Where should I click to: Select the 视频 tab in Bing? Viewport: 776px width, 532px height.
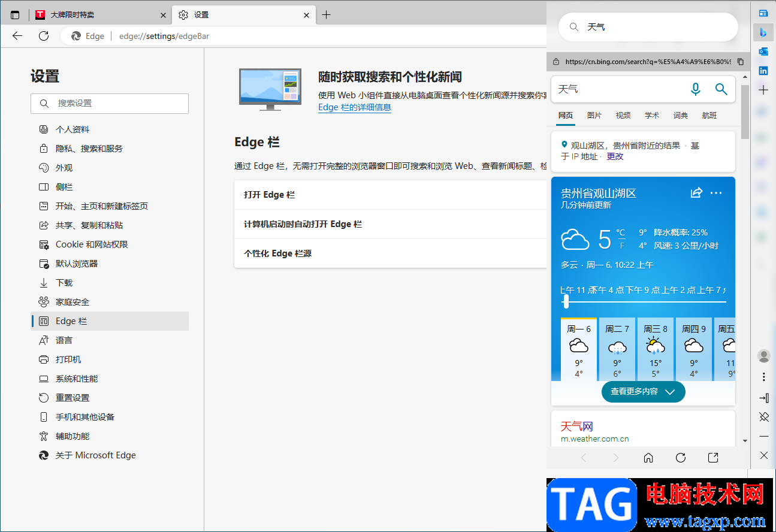(623, 116)
